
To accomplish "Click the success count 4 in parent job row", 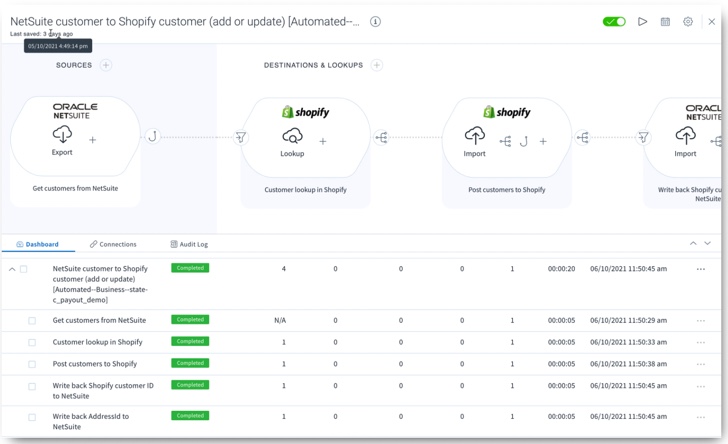I will click(x=284, y=269).
